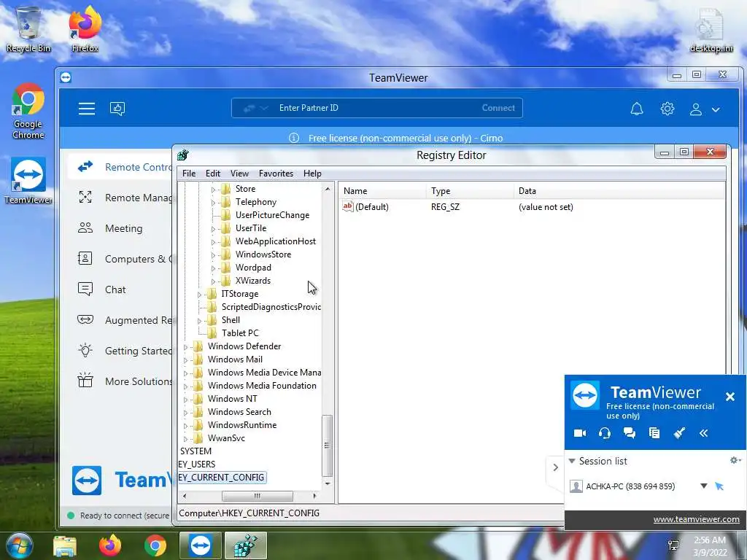Open Getting Started lightbulb icon

pyautogui.click(x=85, y=351)
